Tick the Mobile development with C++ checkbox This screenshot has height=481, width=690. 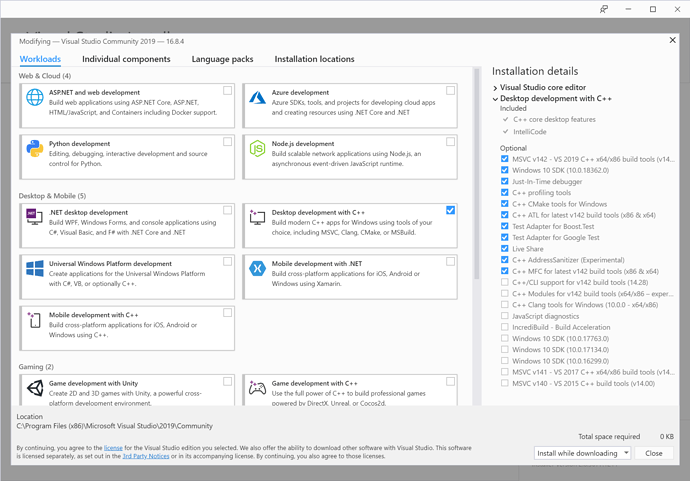point(228,312)
